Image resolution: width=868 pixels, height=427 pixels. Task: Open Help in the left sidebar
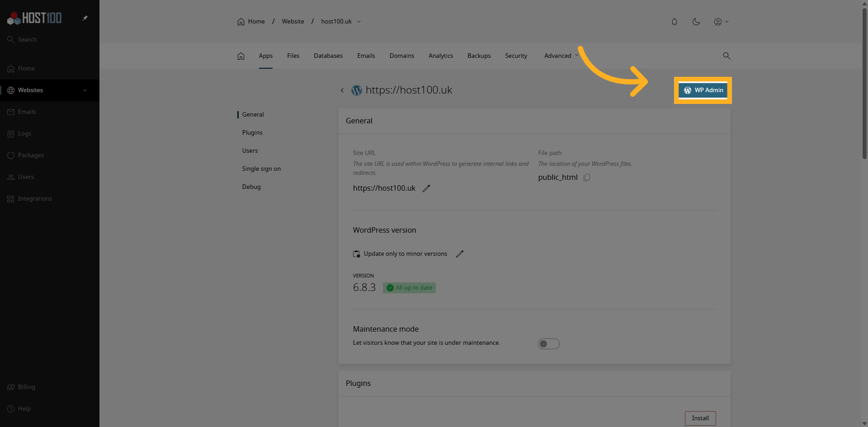pos(50,408)
